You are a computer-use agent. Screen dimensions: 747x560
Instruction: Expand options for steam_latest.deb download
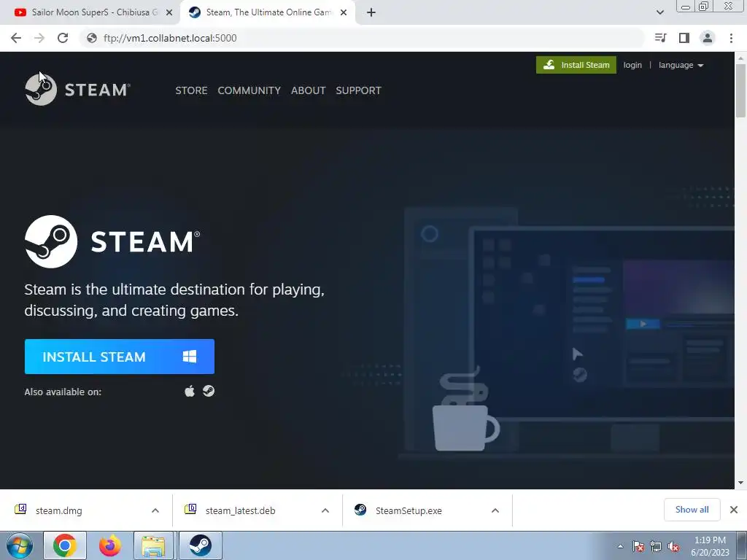(x=325, y=510)
